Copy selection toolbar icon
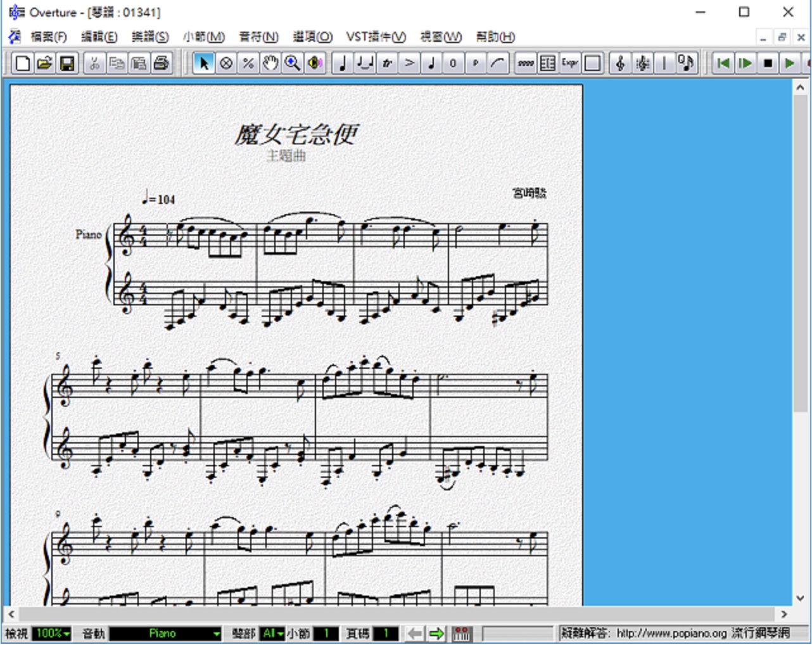 pos(117,63)
